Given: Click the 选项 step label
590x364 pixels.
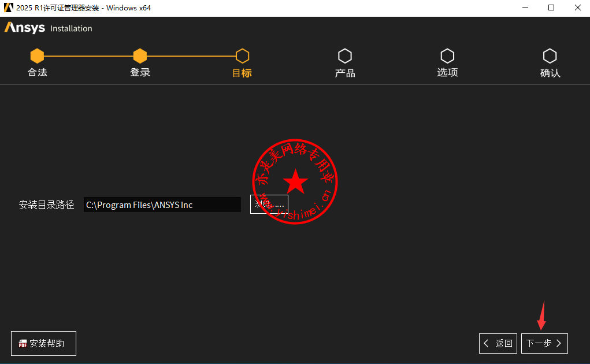Looking at the screenshot, I should 447,72.
